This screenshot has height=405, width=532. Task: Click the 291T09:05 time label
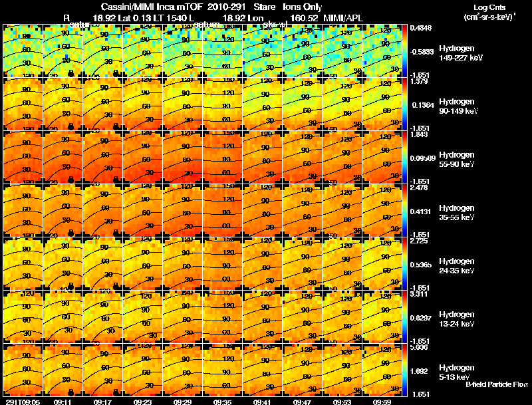23,402
